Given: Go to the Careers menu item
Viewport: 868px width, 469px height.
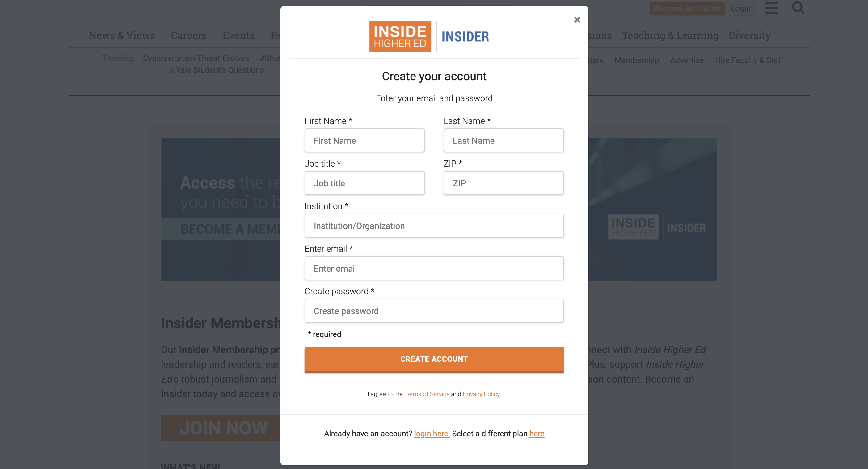Looking at the screenshot, I should coord(189,35).
